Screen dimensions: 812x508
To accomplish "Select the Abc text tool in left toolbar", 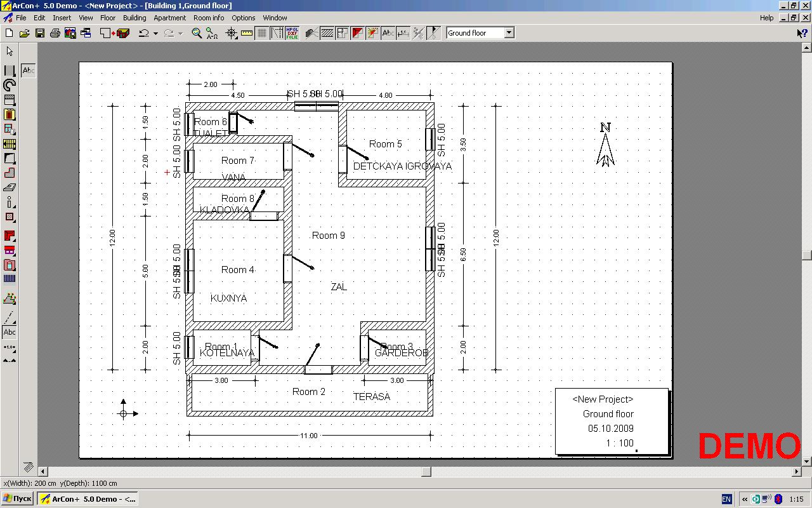I will coord(10,332).
